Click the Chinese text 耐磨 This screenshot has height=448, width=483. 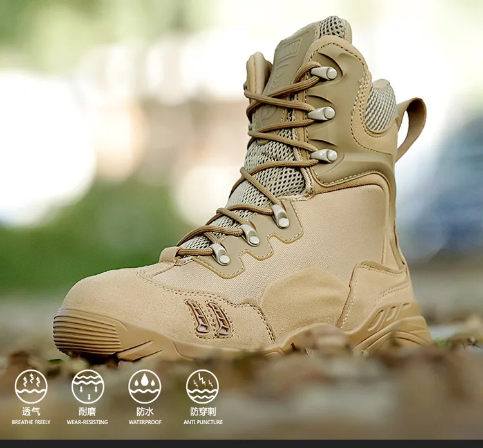(x=87, y=411)
